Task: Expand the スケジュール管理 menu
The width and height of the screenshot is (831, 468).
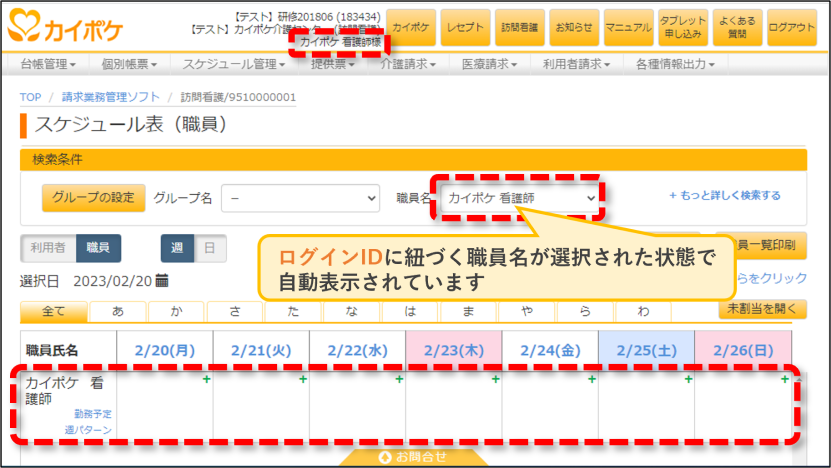Action: coord(234,64)
